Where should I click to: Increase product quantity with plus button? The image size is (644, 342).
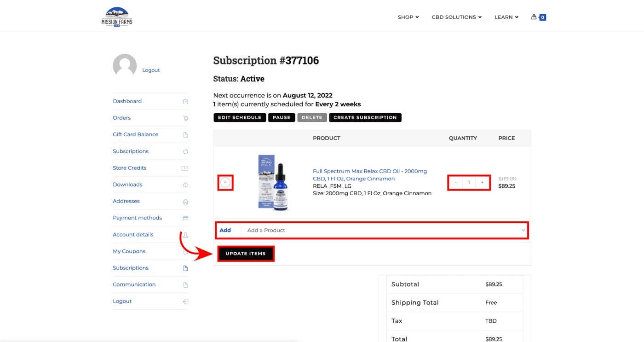tap(482, 183)
